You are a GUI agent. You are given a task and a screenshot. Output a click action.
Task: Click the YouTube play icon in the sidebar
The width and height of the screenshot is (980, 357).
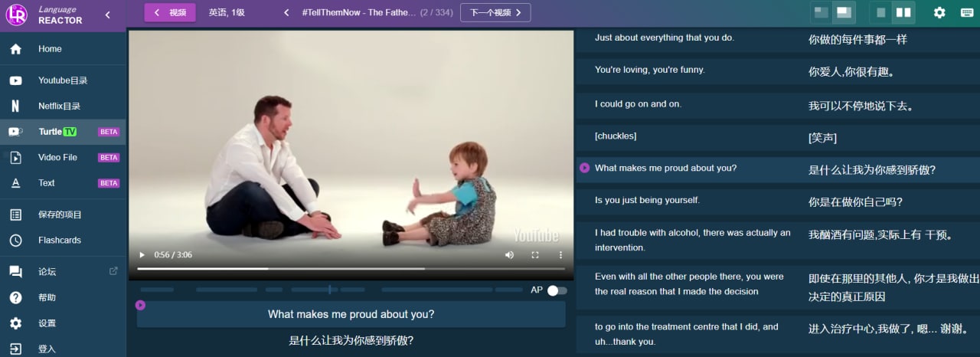click(15, 80)
